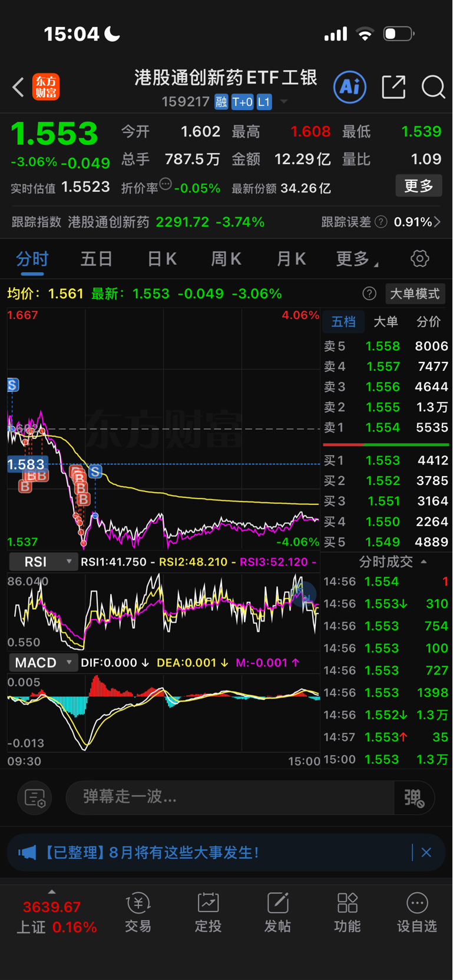Tap 卖1 price 1.554 row

pyautogui.click(x=386, y=427)
